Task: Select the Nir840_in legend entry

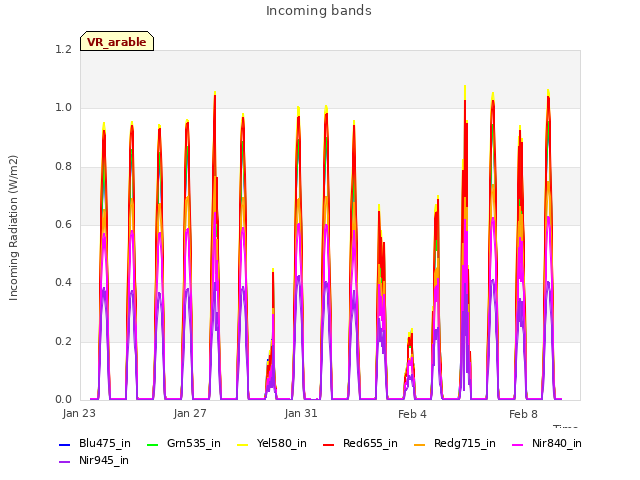Action: coord(547,444)
